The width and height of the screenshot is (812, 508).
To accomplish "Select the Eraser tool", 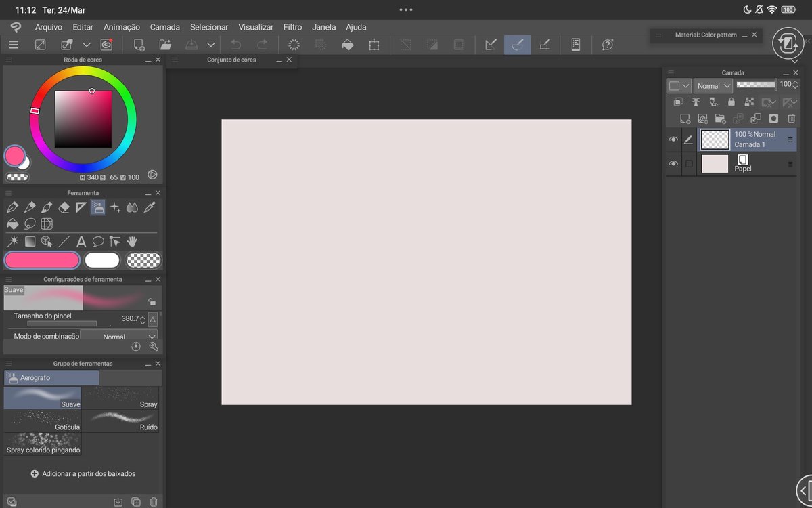I will click(64, 207).
